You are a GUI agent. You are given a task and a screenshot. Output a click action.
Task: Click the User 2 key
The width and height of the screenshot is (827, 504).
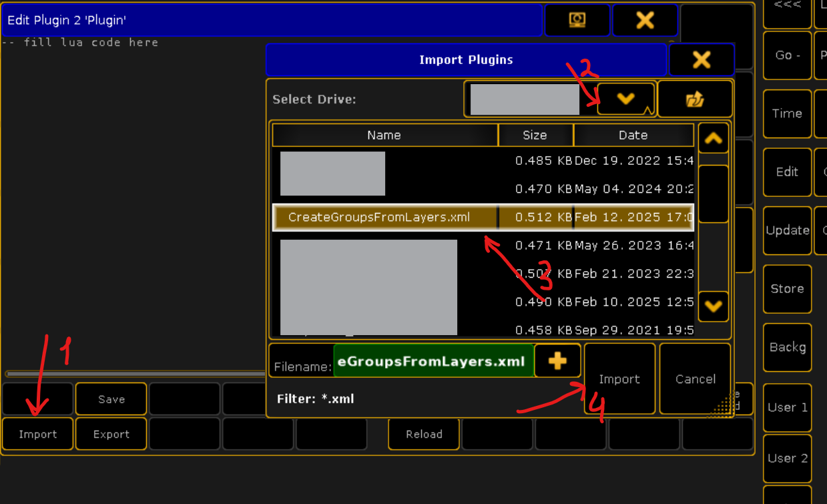click(x=787, y=459)
